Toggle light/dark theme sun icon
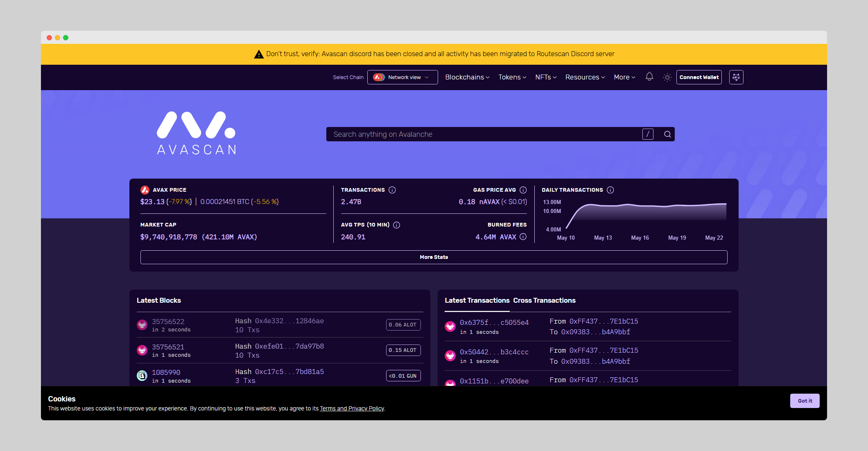868x451 pixels. point(667,77)
